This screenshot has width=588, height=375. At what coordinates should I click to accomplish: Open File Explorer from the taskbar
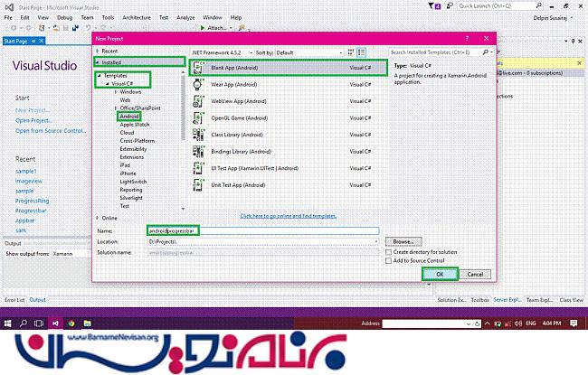pyautogui.click(x=88, y=323)
